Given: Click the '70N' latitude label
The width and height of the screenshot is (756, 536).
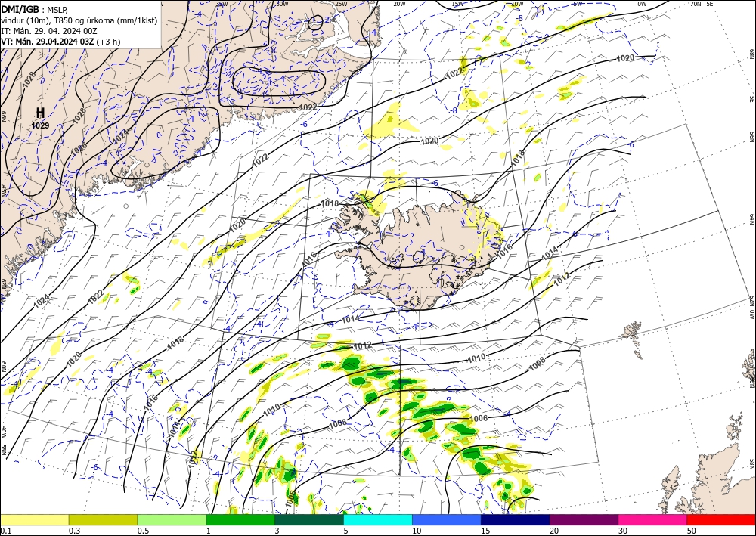Looking at the screenshot, I should 696,4.
